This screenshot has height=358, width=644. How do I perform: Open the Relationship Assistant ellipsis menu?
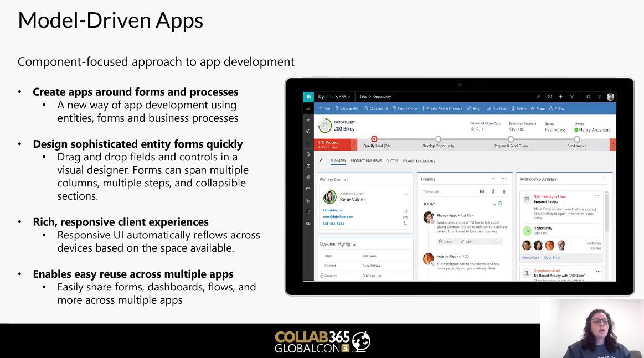(x=605, y=178)
